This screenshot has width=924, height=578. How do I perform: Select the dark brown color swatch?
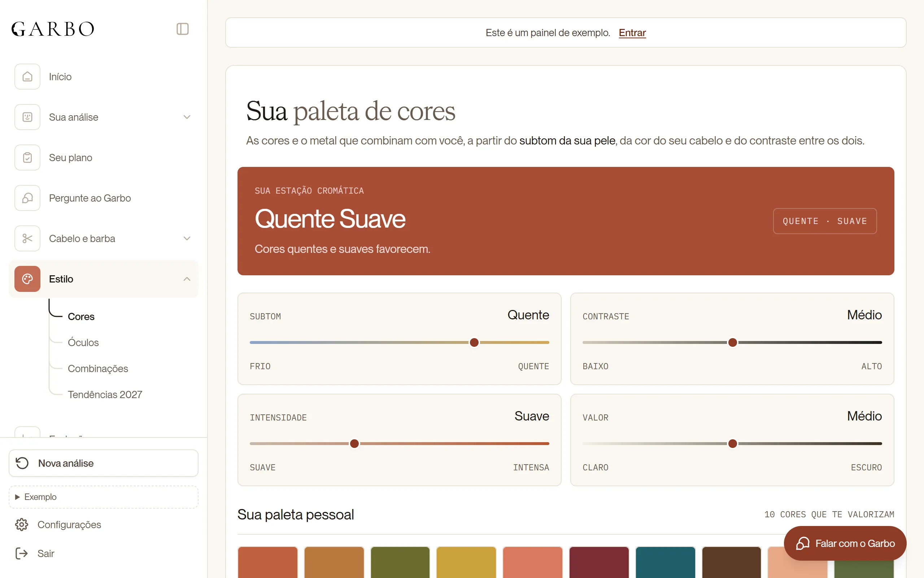pos(731,562)
